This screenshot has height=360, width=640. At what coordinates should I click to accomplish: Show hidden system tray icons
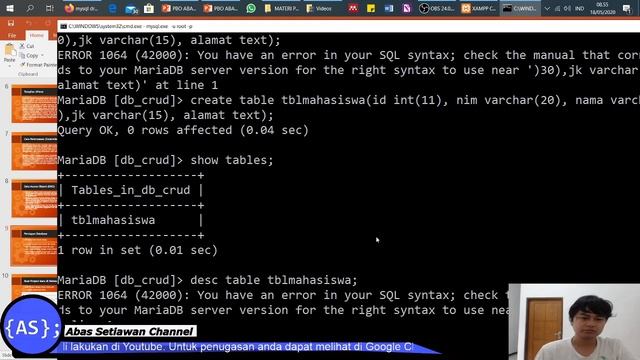pos(547,8)
